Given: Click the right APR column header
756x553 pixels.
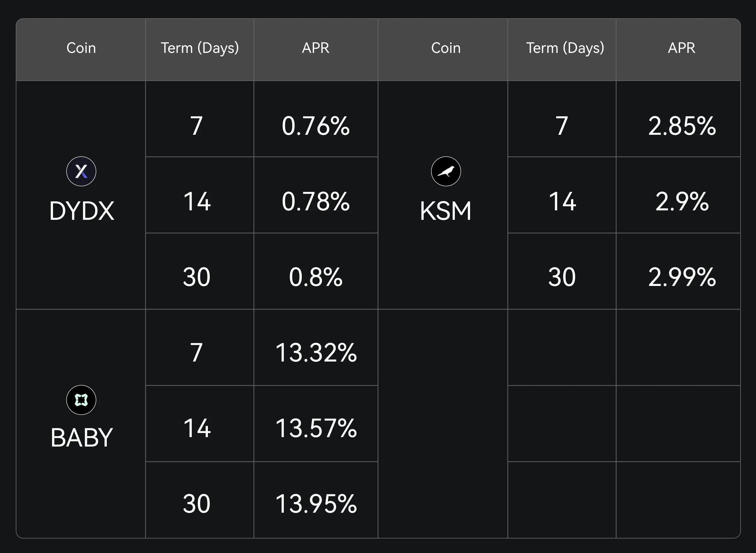Looking at the screenshot, I should [x=681, y=48].
